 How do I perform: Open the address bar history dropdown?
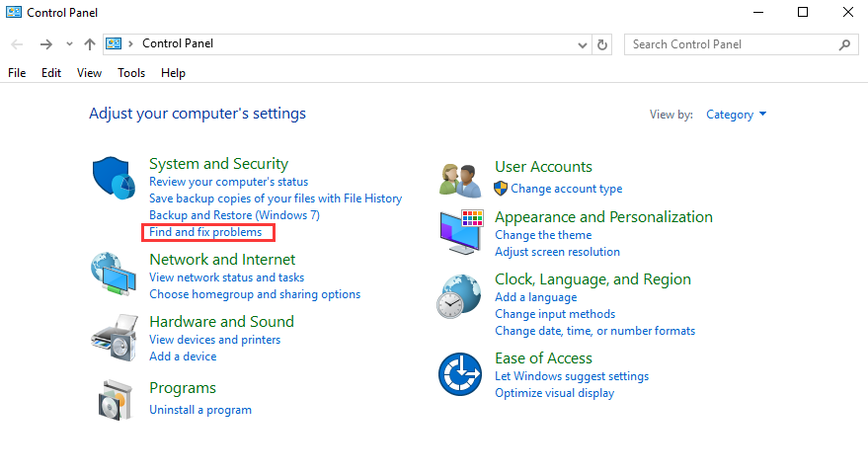(583, 44)
